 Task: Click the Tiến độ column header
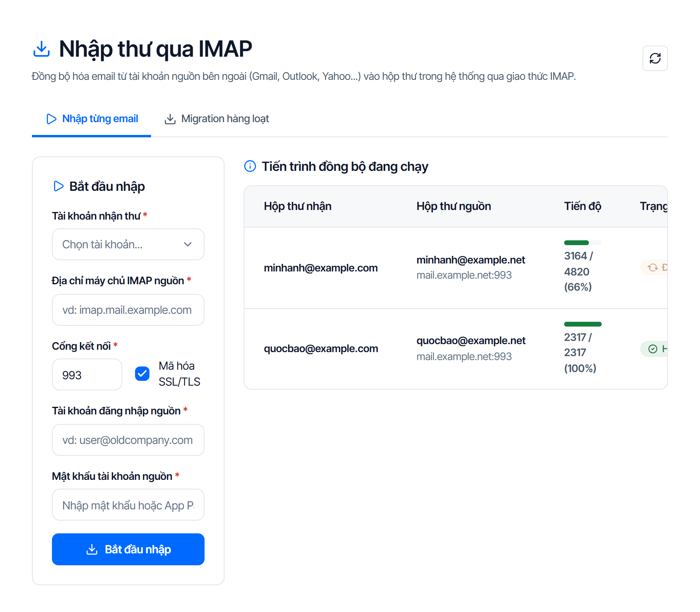pyautogui.click(x=583, y=206)
